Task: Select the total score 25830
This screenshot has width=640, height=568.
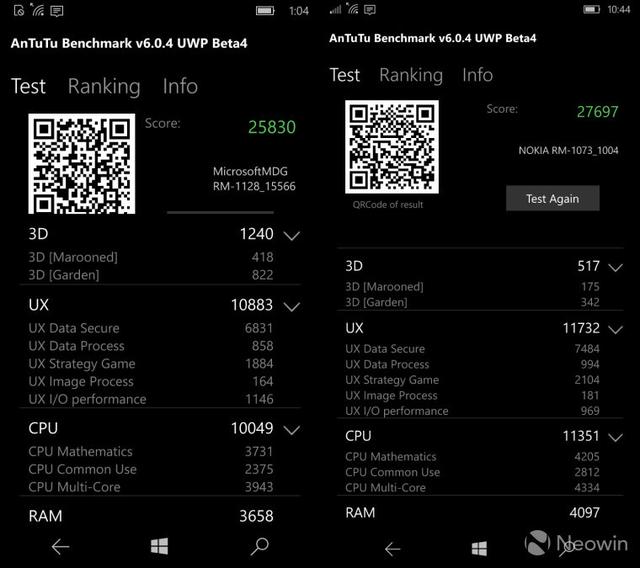Action: click(272, 127)
